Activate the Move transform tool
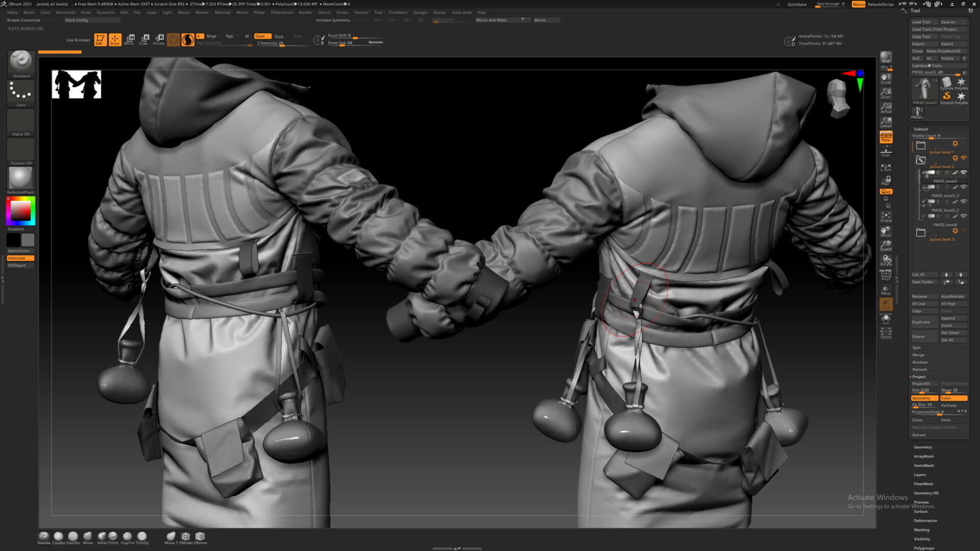980x551 pixels. click(x=129, y=39)
